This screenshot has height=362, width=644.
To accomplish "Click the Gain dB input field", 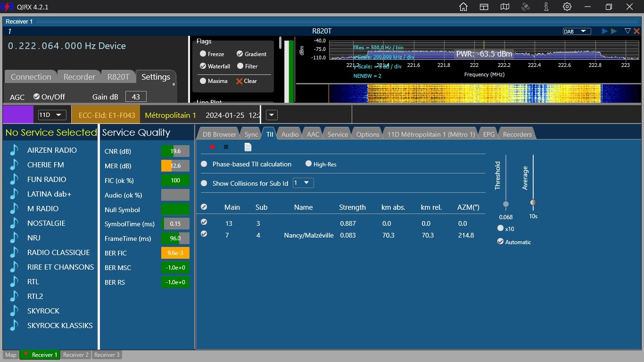I will click(136, 97).
